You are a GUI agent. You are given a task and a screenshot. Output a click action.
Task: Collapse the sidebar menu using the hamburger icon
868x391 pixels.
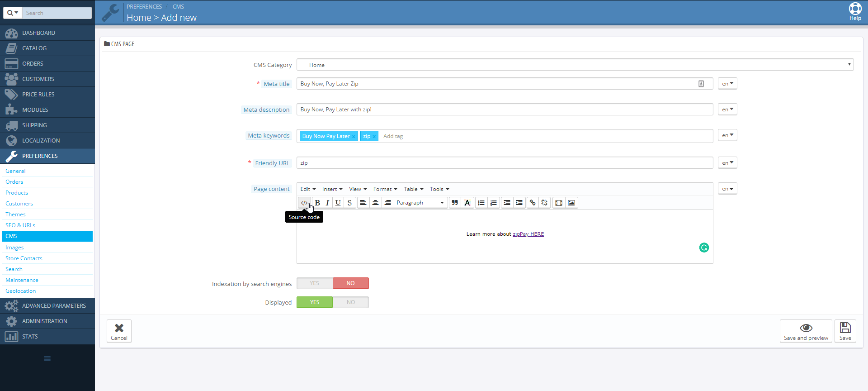coord(47,359)
